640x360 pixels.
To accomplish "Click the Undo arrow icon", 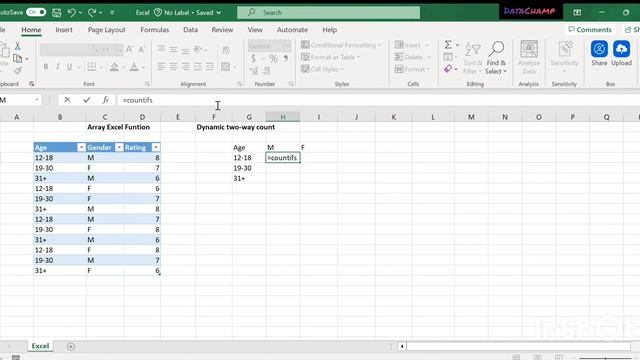I will (x=71, y=13).
